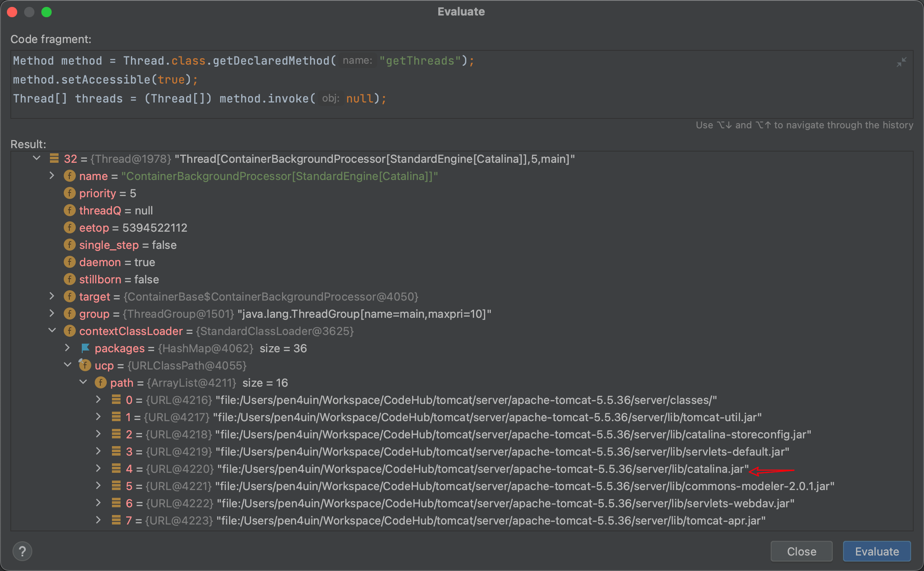
Task: Open help with the question mark button
Action: 22,551
